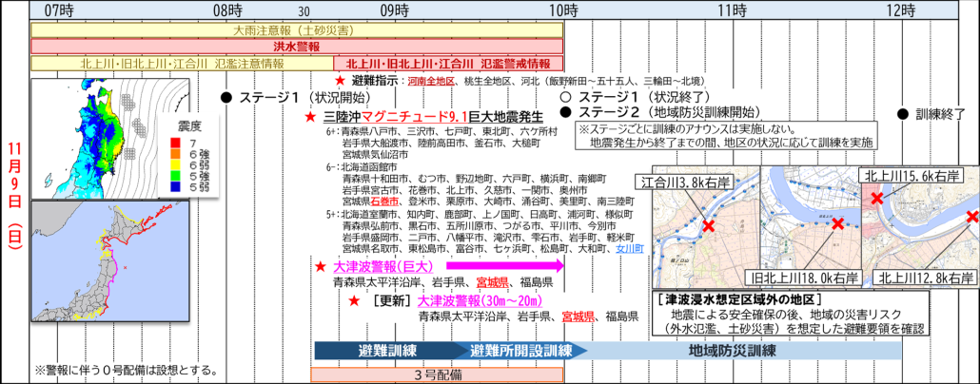Select the black dot beside 訓練終了
This screenshot has height=384, width=980.
[x=902, y=112]
